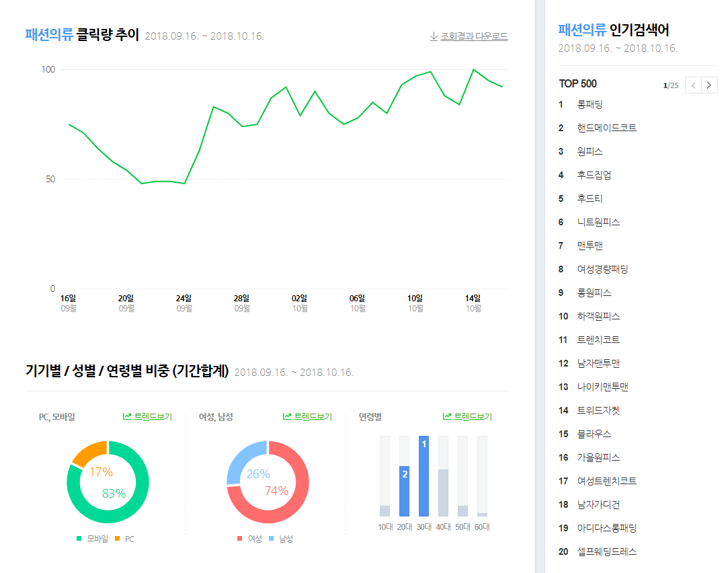Image resolution: width=728 pixels, height=573 pixels.
Task: Click the 14일 10월 axis label
Action: [x=473, y=303]
